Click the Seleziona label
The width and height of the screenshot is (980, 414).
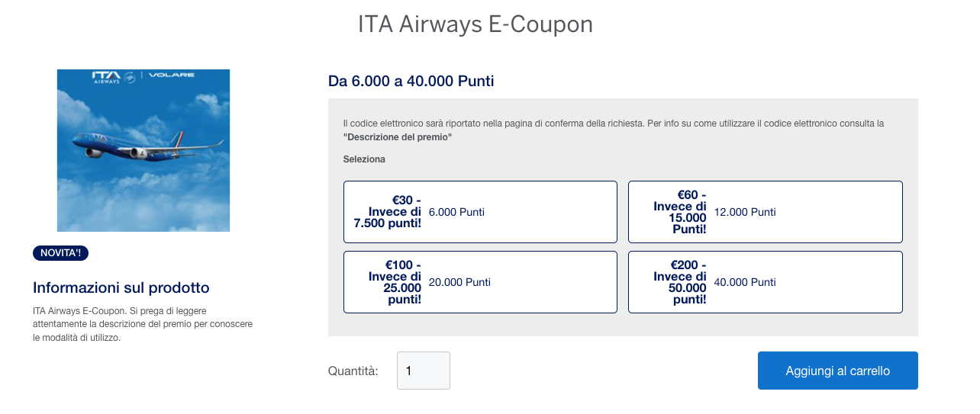[364, 159]
